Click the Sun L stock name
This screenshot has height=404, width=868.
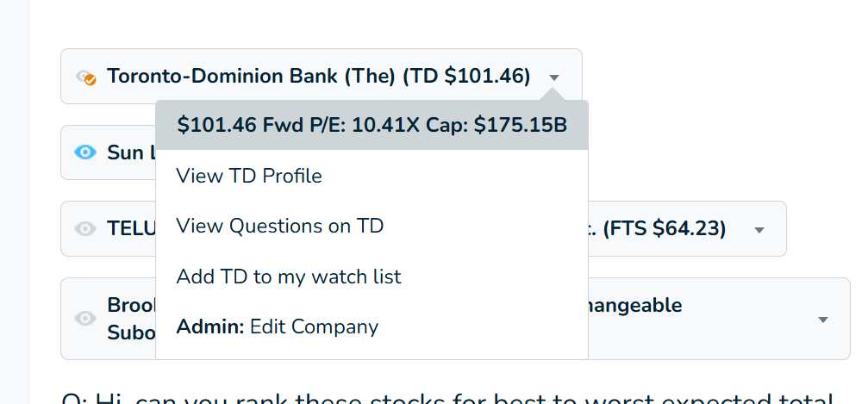[130, 152]
